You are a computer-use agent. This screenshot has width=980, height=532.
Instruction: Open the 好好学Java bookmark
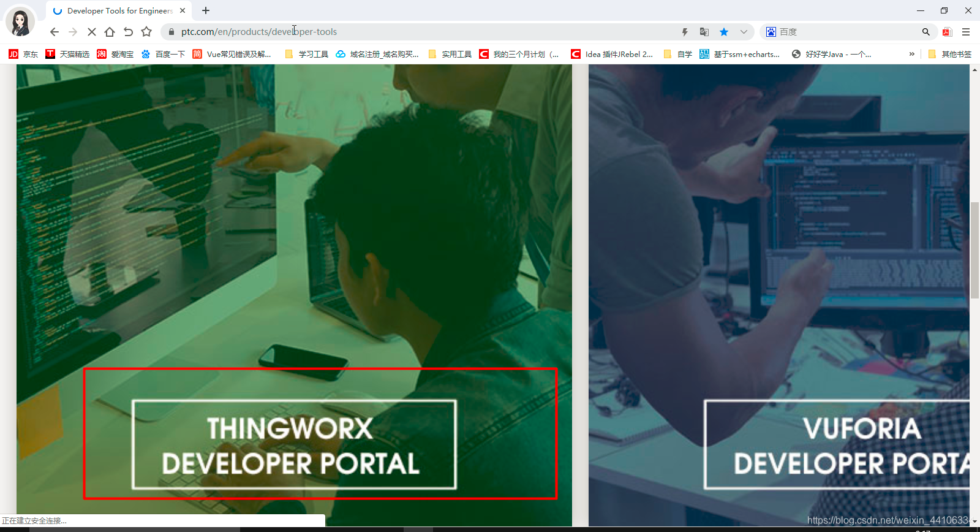[x=831, y=54]
